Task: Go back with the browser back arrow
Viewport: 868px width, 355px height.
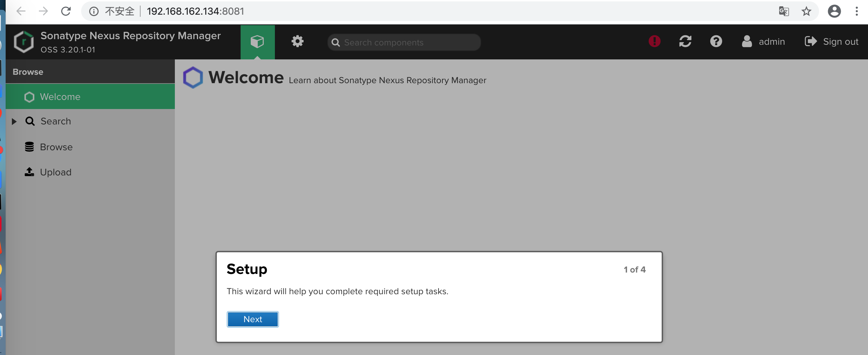Action: point(21,11)
